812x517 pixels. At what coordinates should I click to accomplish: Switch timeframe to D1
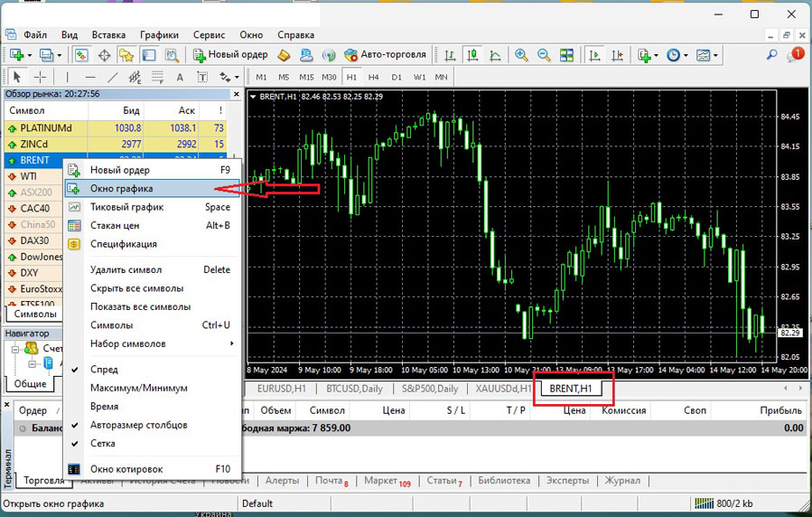[397, 77]
